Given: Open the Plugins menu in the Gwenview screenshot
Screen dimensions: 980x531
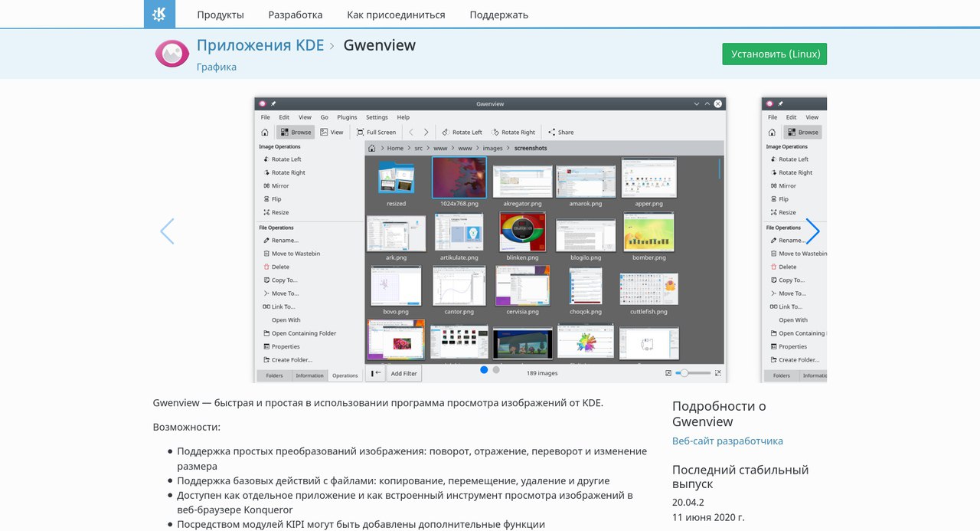Looking at the screenshot, I should [347, 117].
